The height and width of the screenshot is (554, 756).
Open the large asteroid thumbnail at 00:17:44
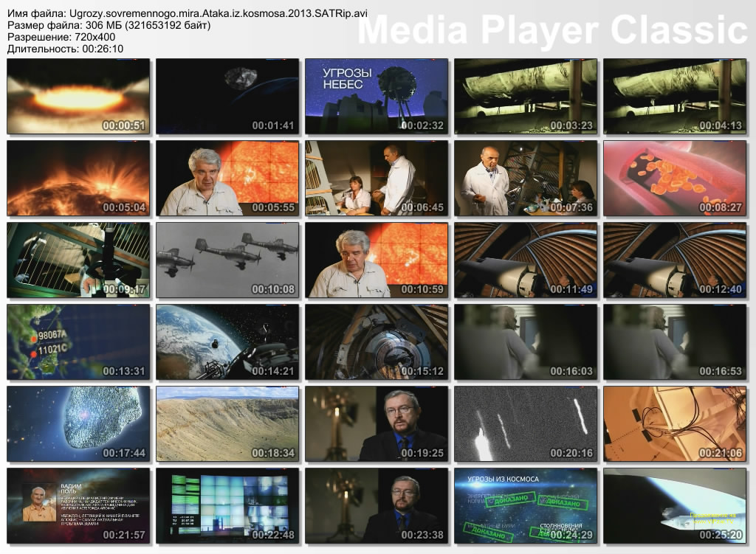pyautogui.click(x=78, y=423)
